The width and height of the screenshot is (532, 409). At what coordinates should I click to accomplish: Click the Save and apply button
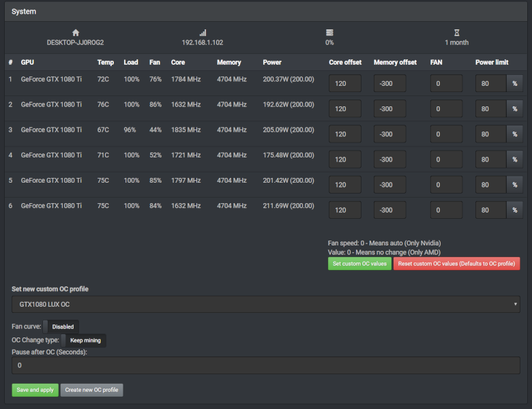point(35,390)
